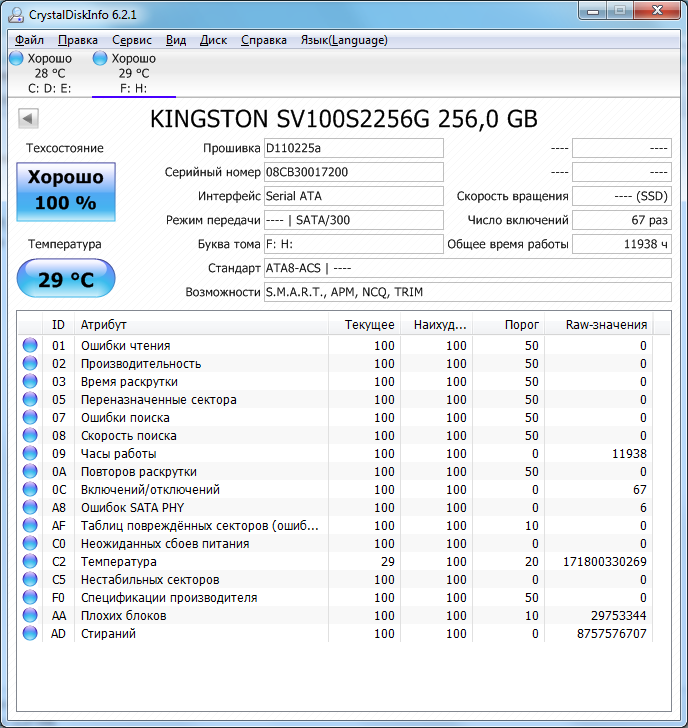Viewport: 688px width, 728px height.
Task: Select the Стираний attribute text
Action: coord(108,634)
